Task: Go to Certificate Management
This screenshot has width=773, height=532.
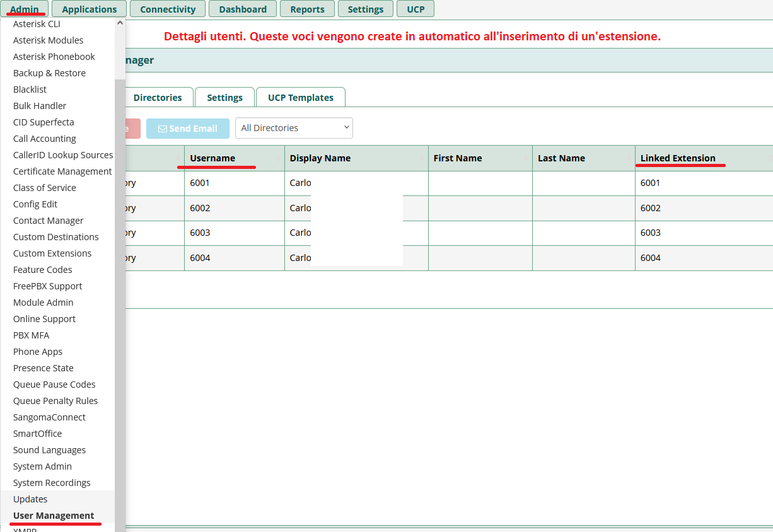Action: [x=62, y=171]
